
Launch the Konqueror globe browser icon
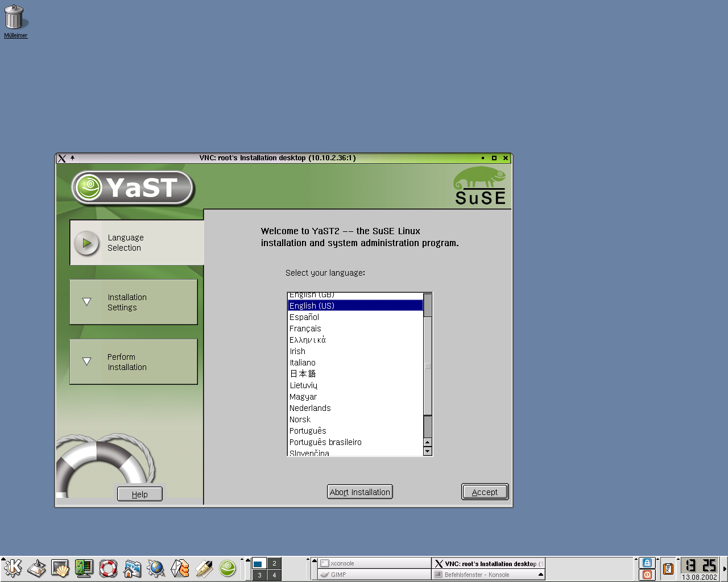pos(156,568)
